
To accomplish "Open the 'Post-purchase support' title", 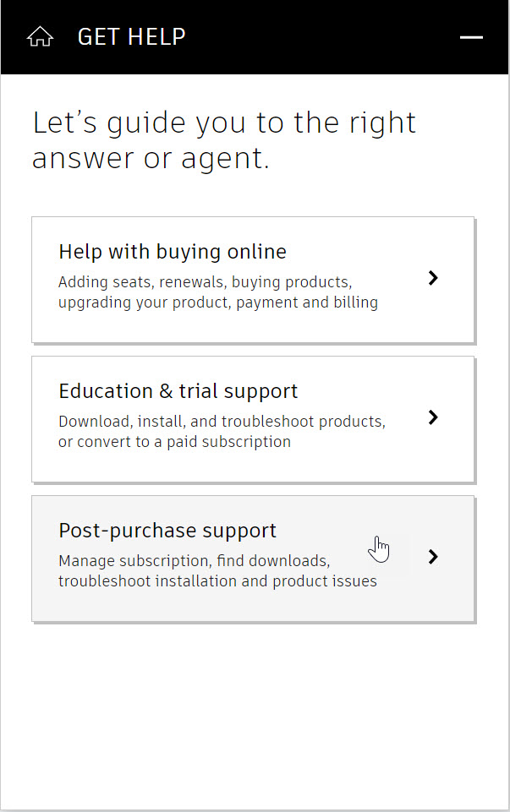I will pyautogui.click(x=167, y=531).
